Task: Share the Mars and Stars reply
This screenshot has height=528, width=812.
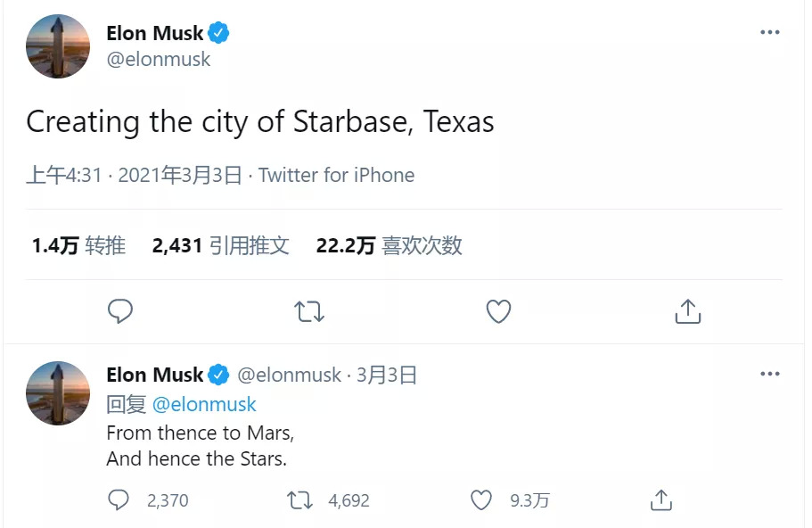Action: pyautogui.click(x=660, y=500)
